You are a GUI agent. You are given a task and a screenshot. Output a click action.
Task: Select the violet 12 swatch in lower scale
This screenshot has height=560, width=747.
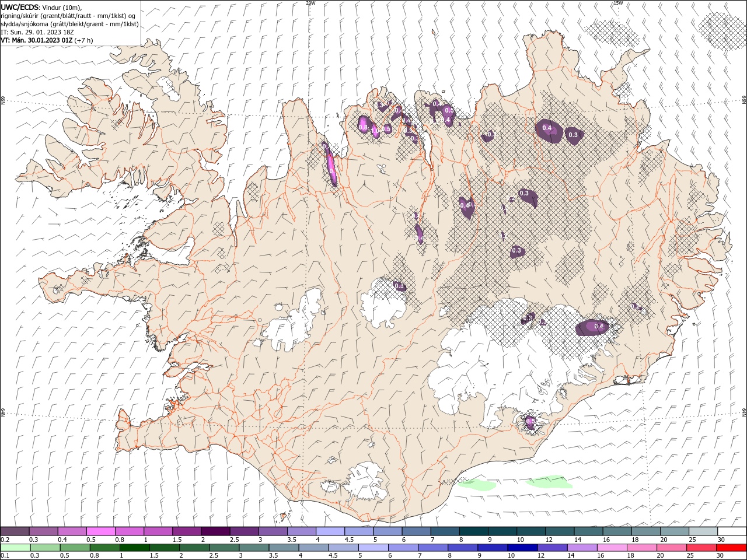551,548
